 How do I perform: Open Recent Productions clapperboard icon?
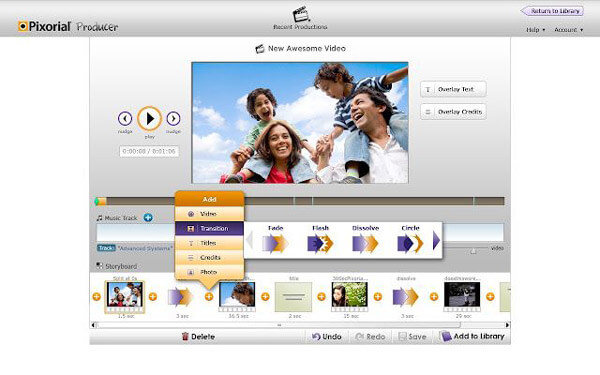[301, 14]
